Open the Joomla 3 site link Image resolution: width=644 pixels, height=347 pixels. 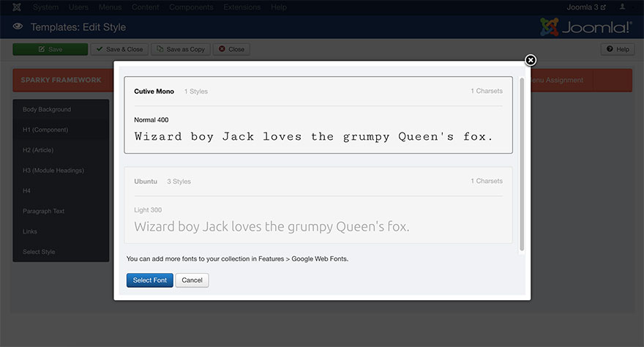(x=586, y=7)
